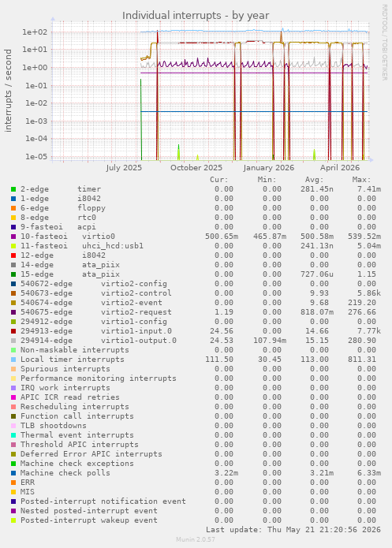The width and height of the screenshot is (392, 548).
Task: Click the 'Max:' column header
Action: [361, 180]
